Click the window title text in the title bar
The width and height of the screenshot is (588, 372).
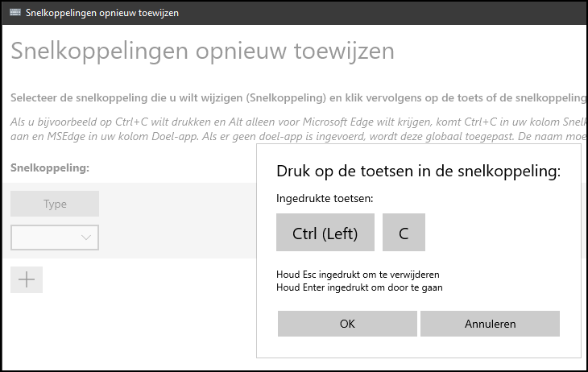point(102,13)
